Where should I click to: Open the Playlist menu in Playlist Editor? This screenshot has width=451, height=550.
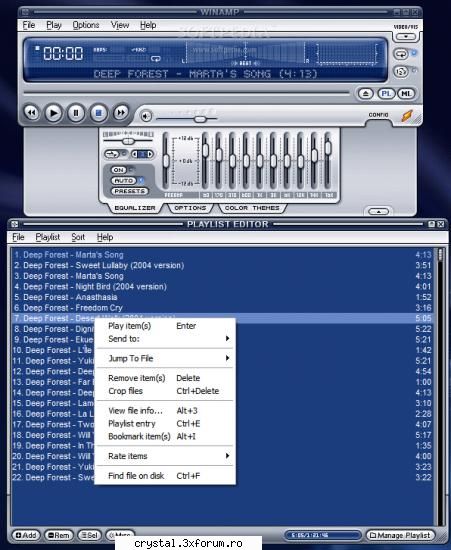[x=48, y=237]
